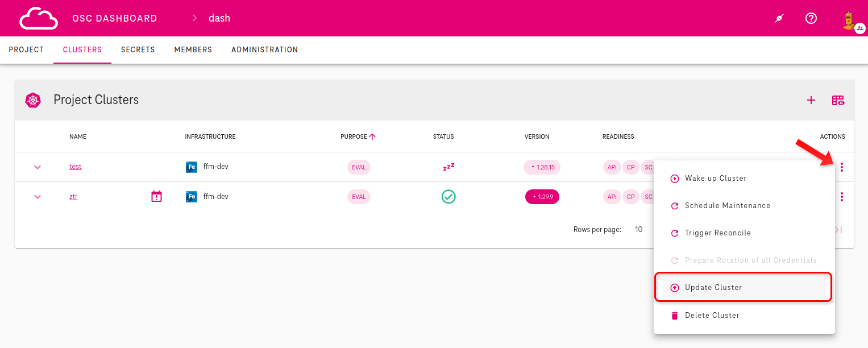The height and width of the screenshot is (348, 868).
Task: Click the maintenance calendar icon for ztr
Action: click(x=156, y=197)
